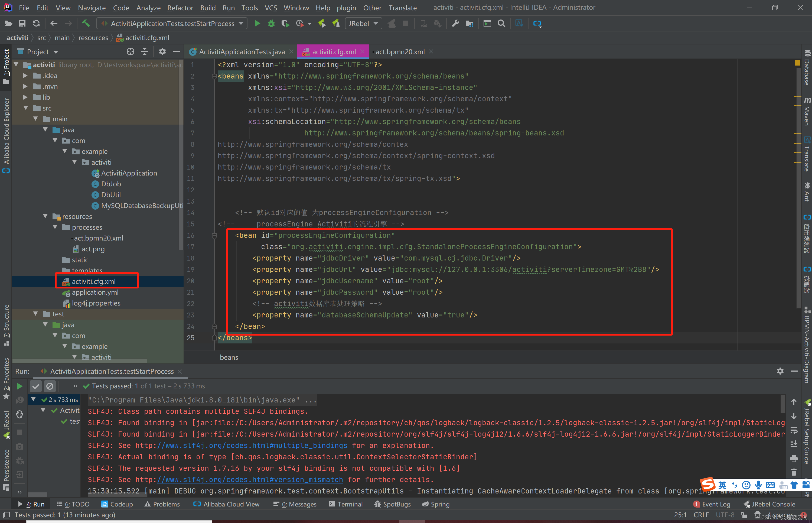Toggle the Persistence side tool window
The height and width of the screenshot is (523, 812).
click(x=6, y=470)
